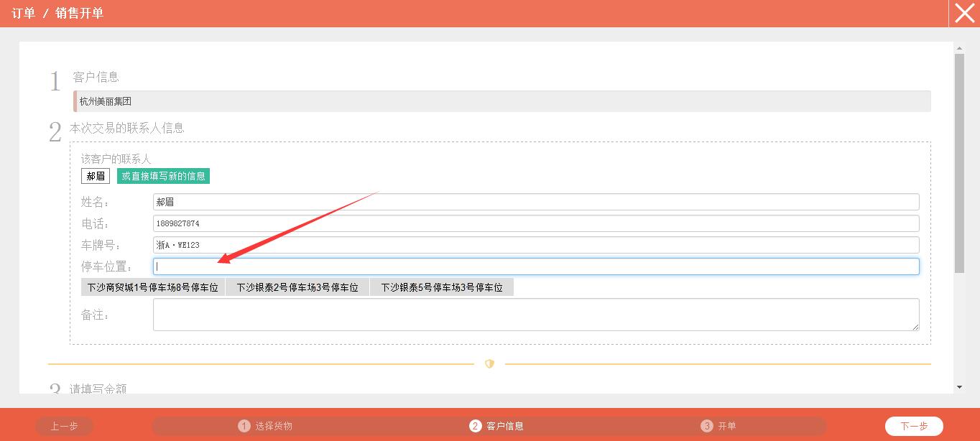Go to next step with 下一步
980x441 pixels.
(913, 426)
